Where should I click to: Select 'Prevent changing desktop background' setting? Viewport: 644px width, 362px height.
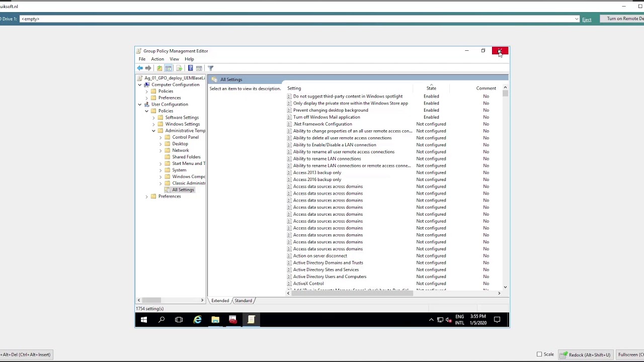click(x=331, y=110)
